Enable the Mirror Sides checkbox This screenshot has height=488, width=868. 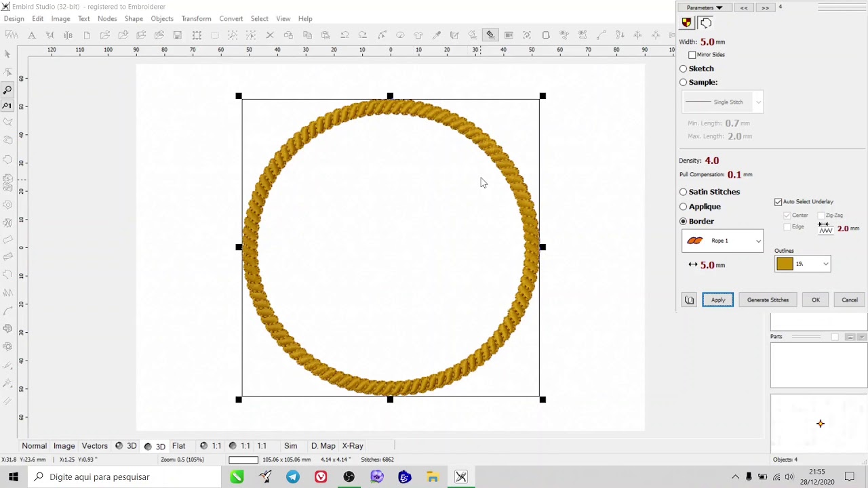[692, 55]
